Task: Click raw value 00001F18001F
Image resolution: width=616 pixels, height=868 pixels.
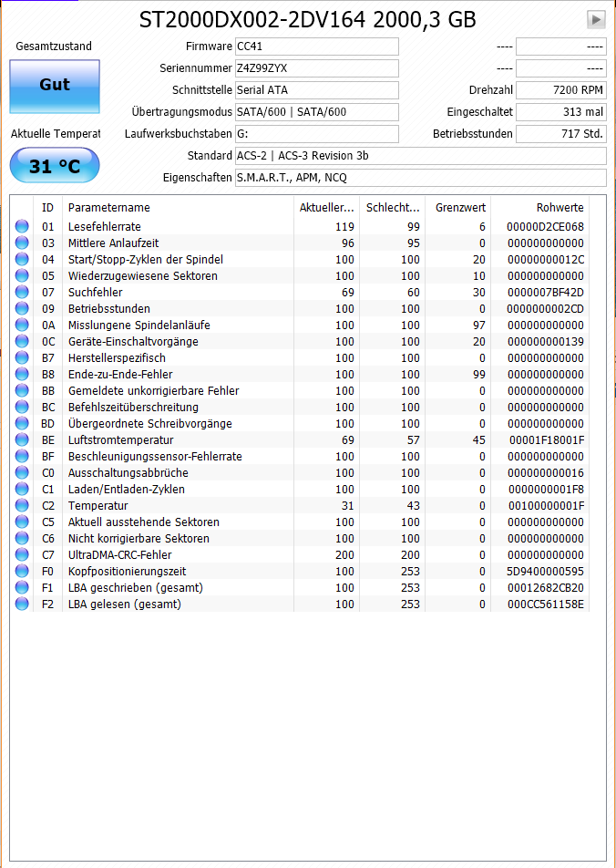Action: (x=547, y=440)
